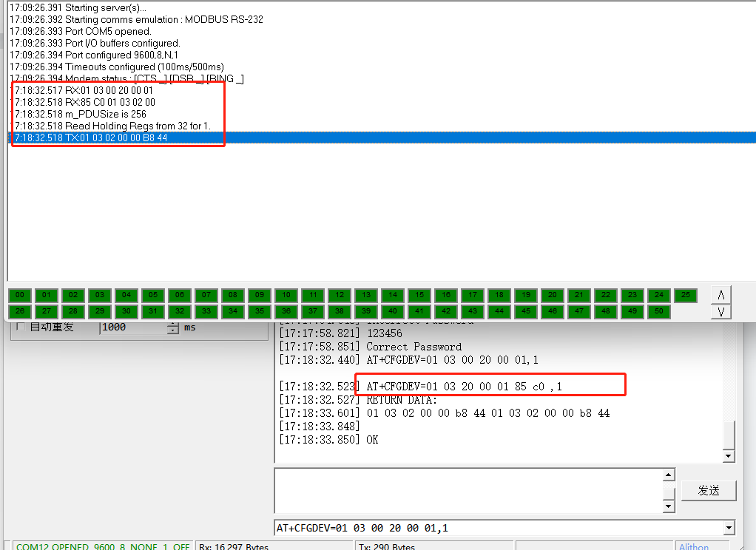The height and width of the screenshot is (550, 756).
Task: Click the 1000 ms interval stepper
Action: coord(172,327)
